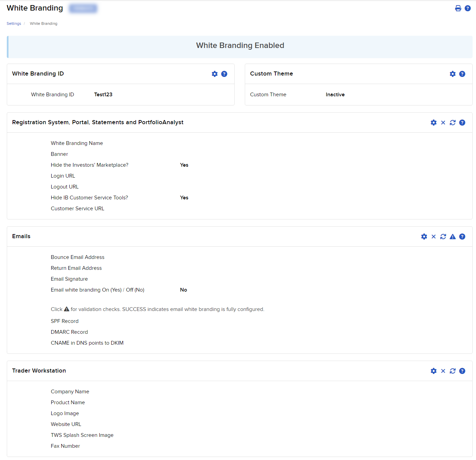Viewport: 476px width, 460px height.
Task: Click Website URL label
Action: click(x=66, y=424)
